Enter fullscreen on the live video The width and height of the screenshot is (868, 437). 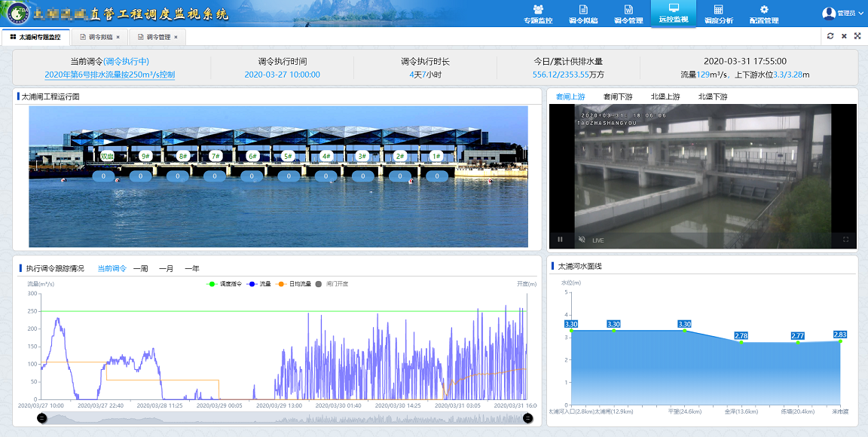click(845, 240)
